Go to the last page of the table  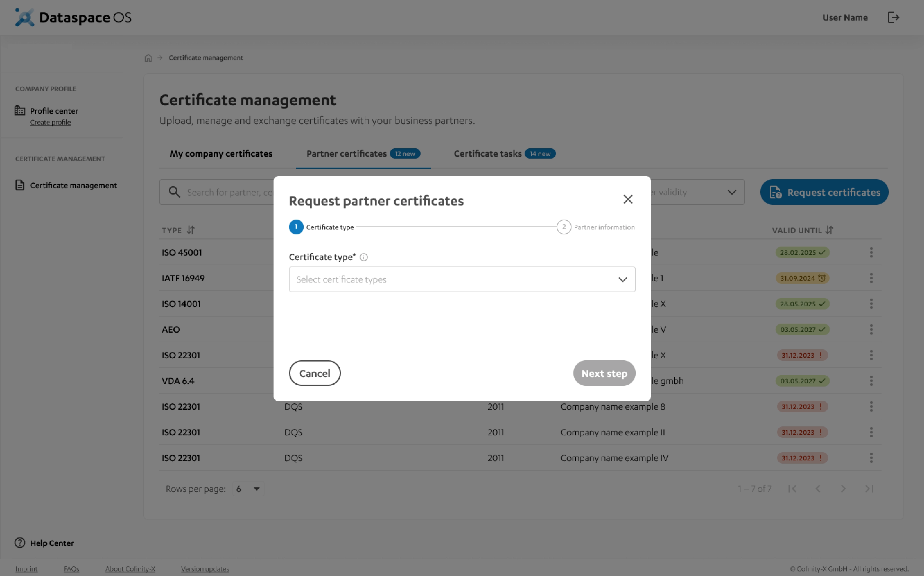869,489
